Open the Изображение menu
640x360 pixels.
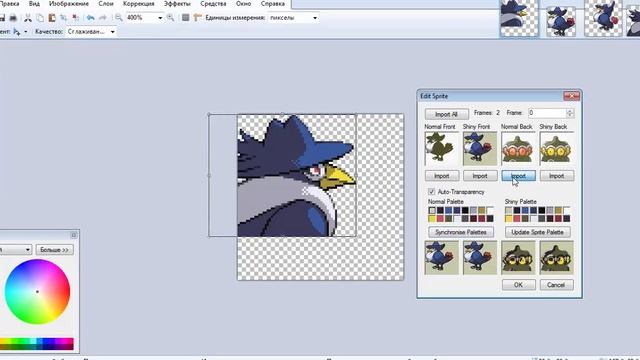(69, 4)
